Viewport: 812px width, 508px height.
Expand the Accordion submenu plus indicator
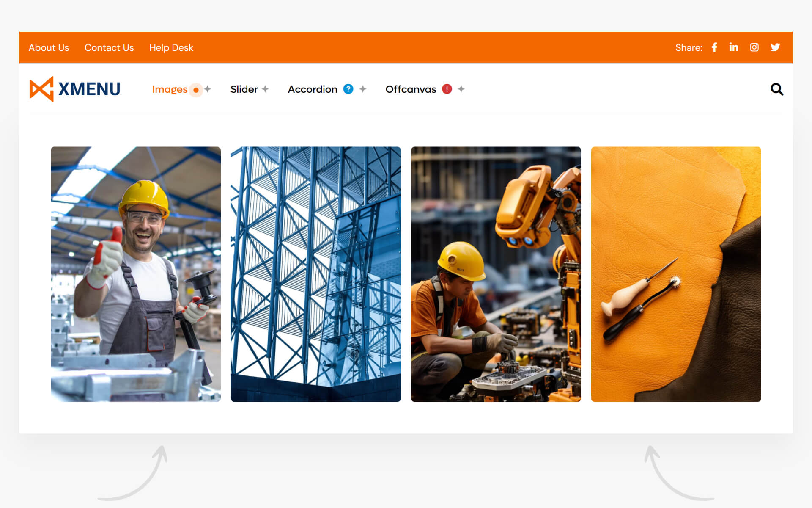tap(363, 89)
